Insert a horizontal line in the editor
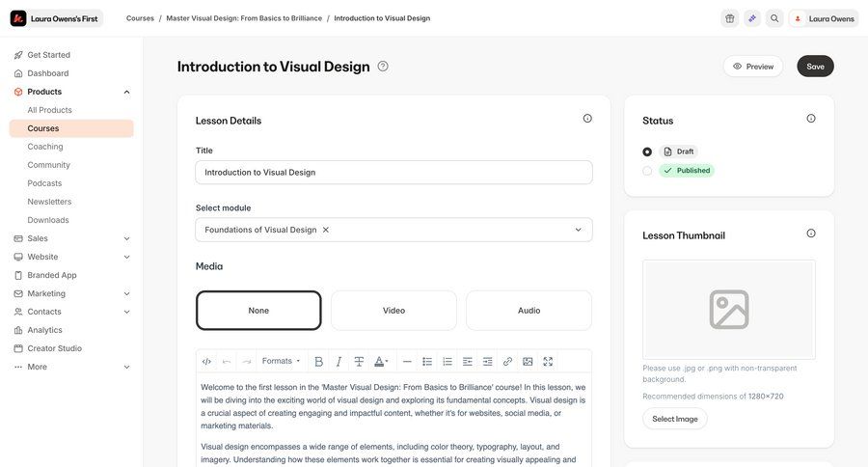This screenshot has height=467, width=868. point(407,362)
